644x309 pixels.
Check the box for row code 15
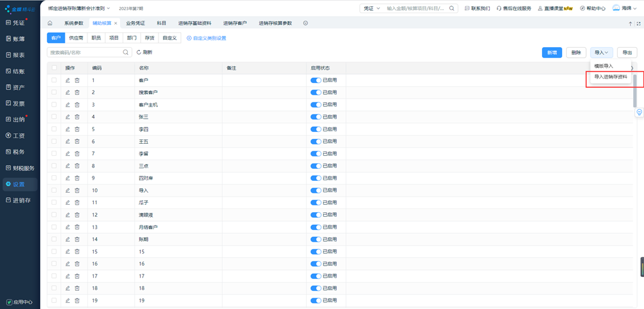tap(54, 252)
